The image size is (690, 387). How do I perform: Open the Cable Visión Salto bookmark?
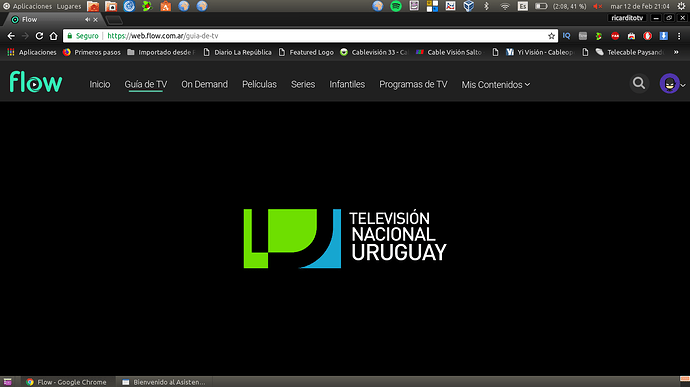tap(450, 52)
